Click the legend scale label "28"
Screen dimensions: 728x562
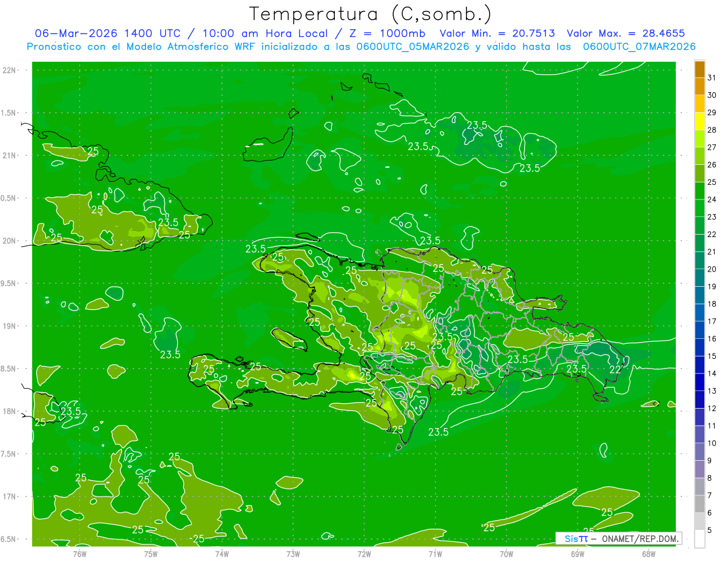tap(712, 130)
